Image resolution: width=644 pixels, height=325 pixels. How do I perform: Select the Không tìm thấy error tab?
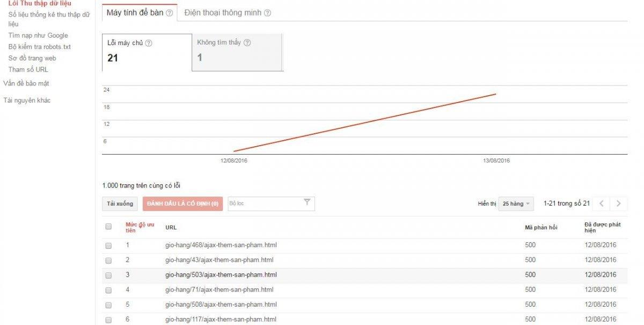click(237, 52)
